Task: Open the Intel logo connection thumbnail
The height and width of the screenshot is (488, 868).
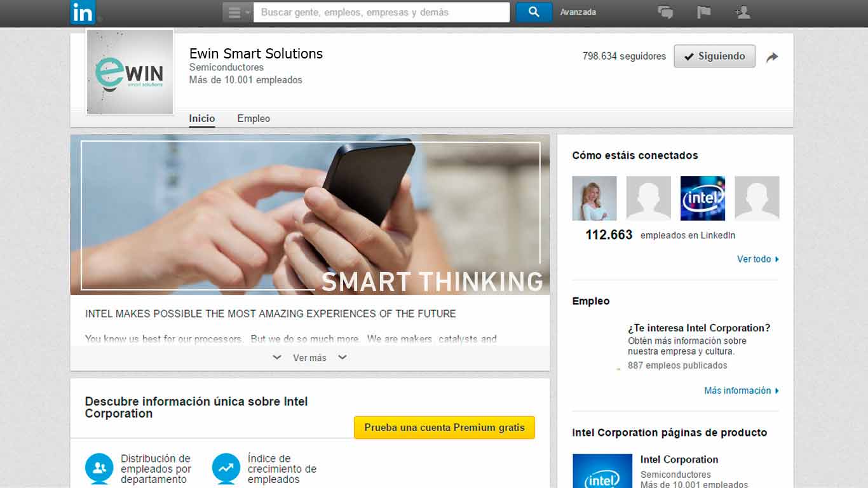Action: point(703,198)
